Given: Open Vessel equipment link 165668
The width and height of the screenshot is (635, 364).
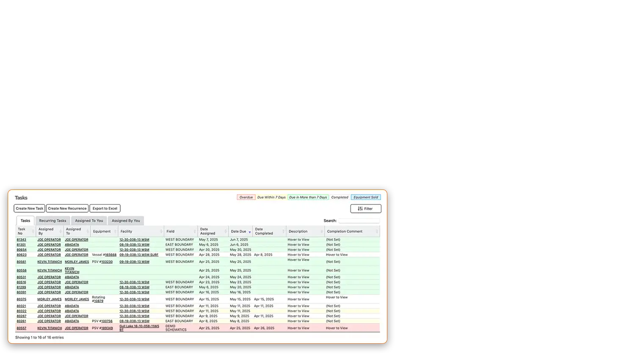Looking at the screenshot, I should (x=110, y=255).
